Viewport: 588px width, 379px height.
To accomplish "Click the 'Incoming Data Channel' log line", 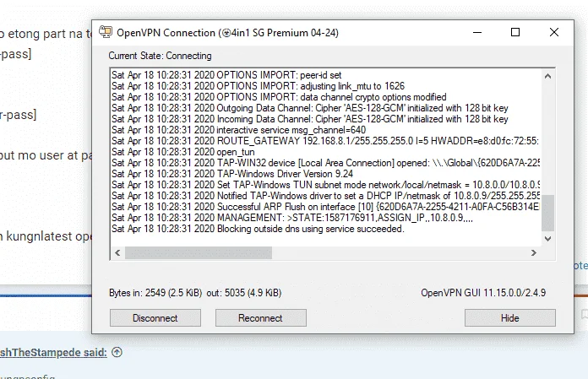I will tap(310, 119).
